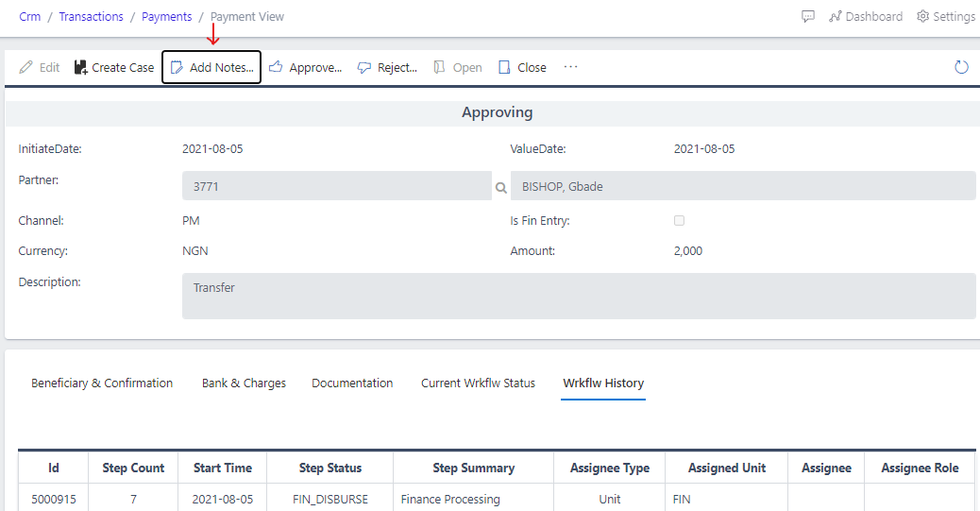Switch to Bank & Charges tab

(244, 383)
